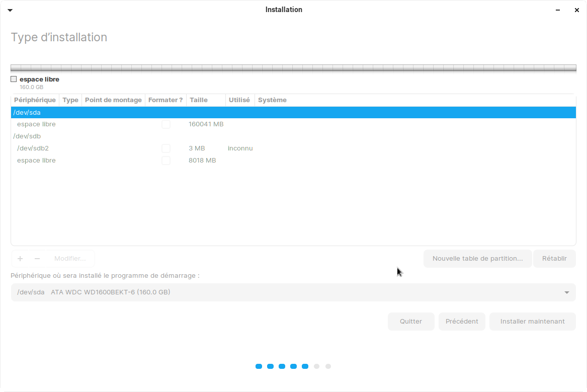Click Quitter to exit the installer

(411, 322)
